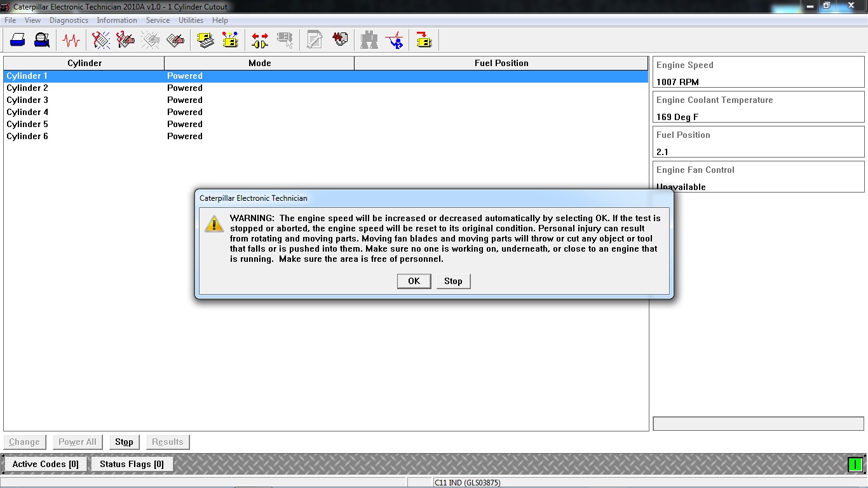This screenshot has width=868, height=488.
Task: Open the Status Tool waveform icon
Action: [x=71, y=40]
